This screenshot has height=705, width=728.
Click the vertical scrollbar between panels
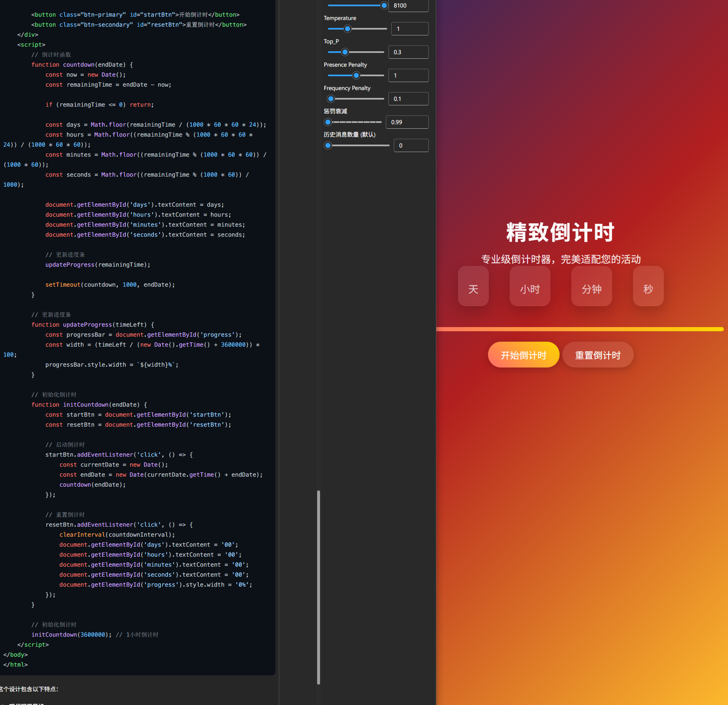point(319,592)
